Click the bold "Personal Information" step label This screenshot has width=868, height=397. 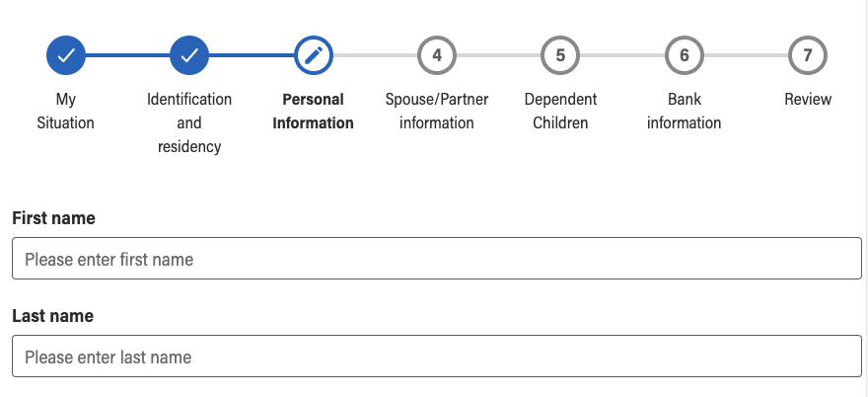pyautogui.click(x=314, y=112)
